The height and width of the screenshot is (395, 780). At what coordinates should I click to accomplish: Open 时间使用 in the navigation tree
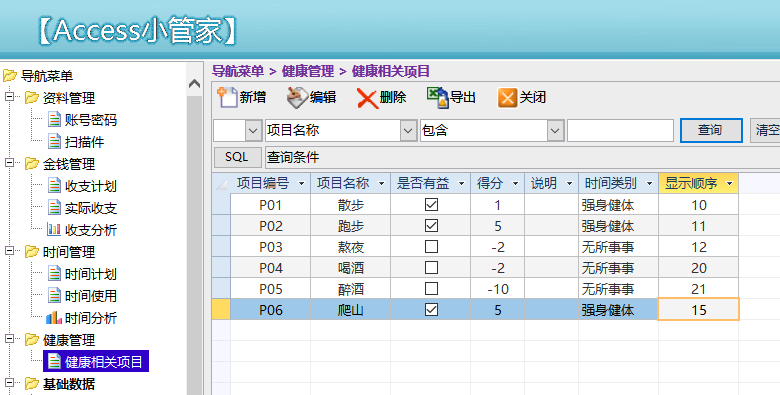[91, 296]
